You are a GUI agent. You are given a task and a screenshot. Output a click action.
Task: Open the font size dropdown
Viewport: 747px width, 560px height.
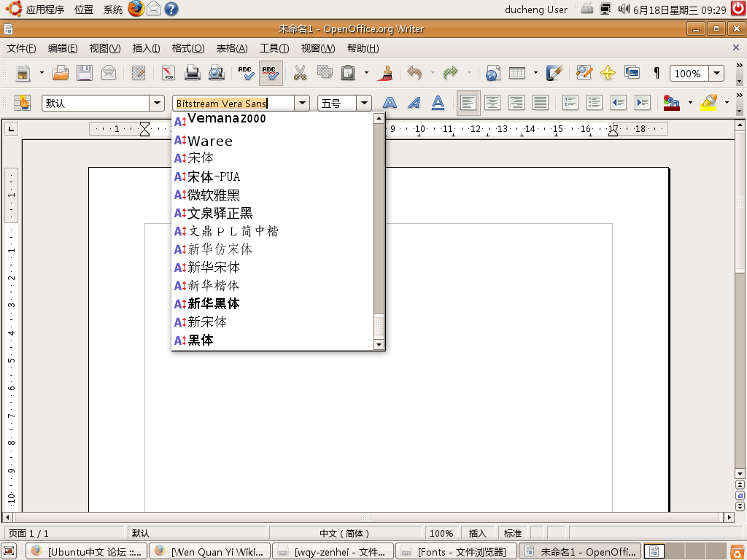pyautogui.click(x=364, y=103)
